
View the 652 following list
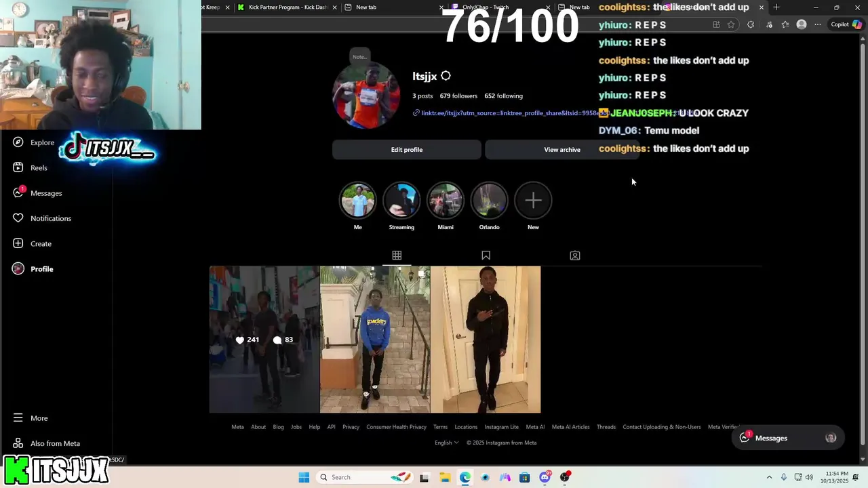503,96
